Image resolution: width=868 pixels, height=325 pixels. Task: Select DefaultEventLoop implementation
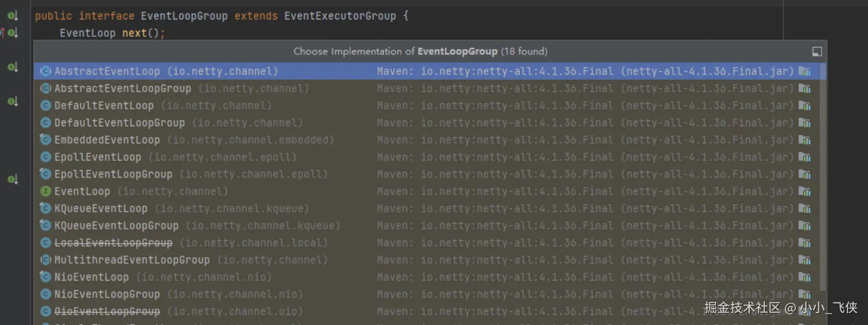(x=426, y=106)
